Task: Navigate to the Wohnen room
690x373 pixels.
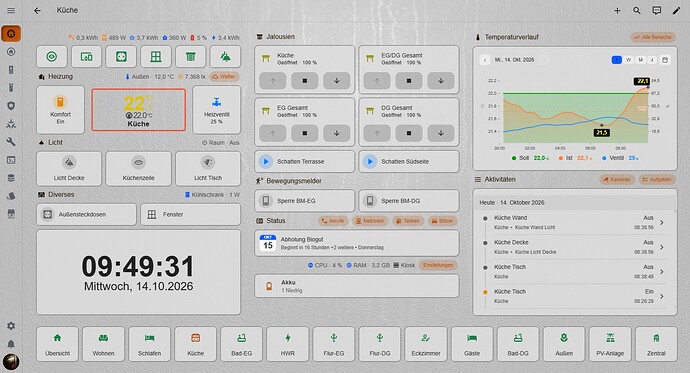Action: [x=103, y=344]
